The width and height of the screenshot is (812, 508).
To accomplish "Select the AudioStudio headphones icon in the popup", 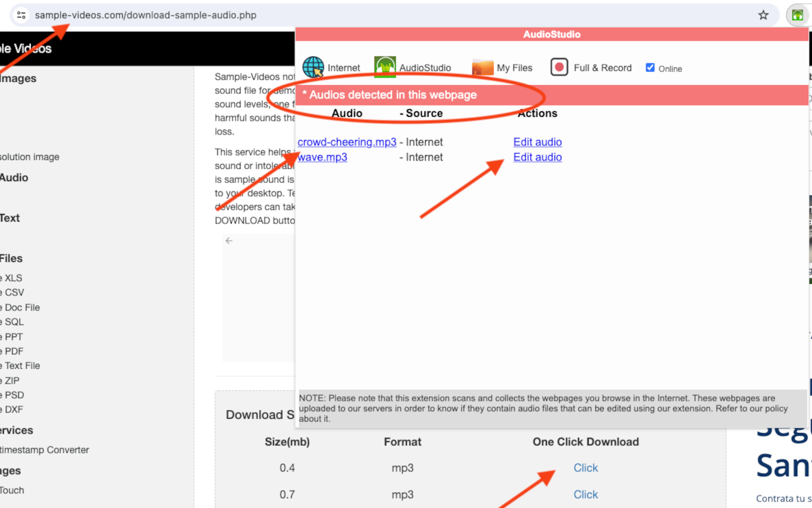I will tap(385, 67).
